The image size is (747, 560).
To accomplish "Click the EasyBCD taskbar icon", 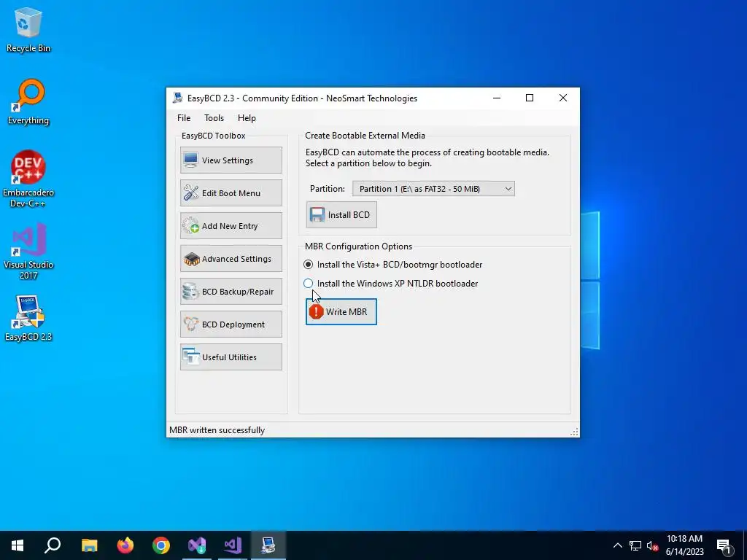I will coord(268,545).
